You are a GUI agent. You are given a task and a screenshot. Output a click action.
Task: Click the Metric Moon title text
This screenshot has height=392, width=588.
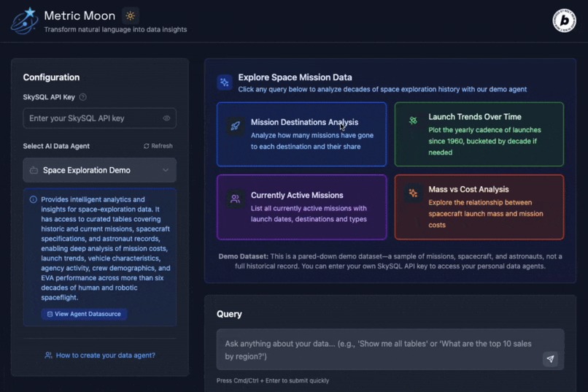coord(80,16)
